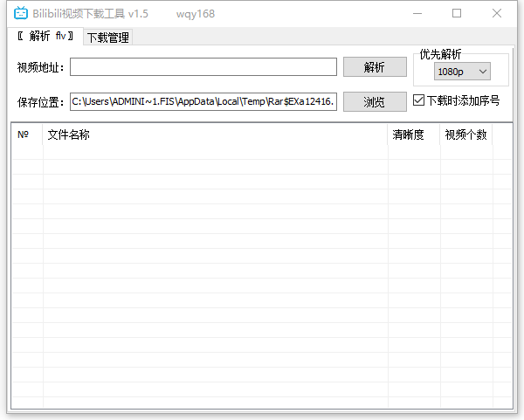
Task: Minimize the Bilibili download tool window
Action: [417, 13]
